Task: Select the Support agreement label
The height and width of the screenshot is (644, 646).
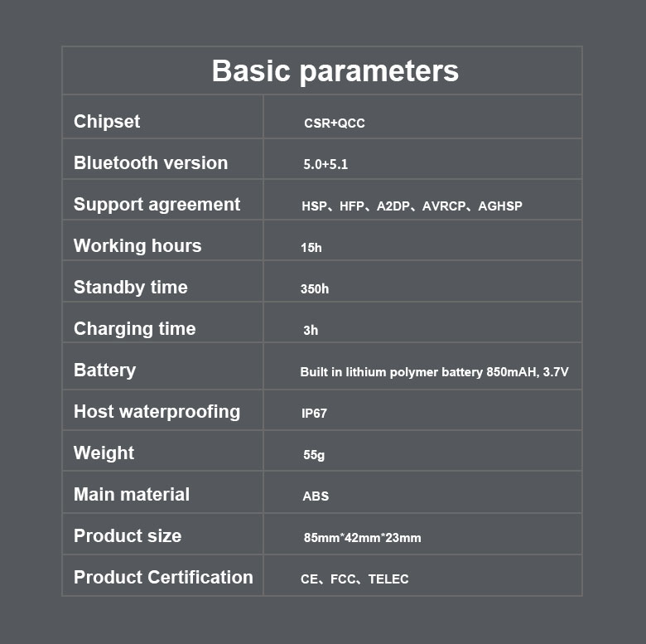Action: point(157,205)
